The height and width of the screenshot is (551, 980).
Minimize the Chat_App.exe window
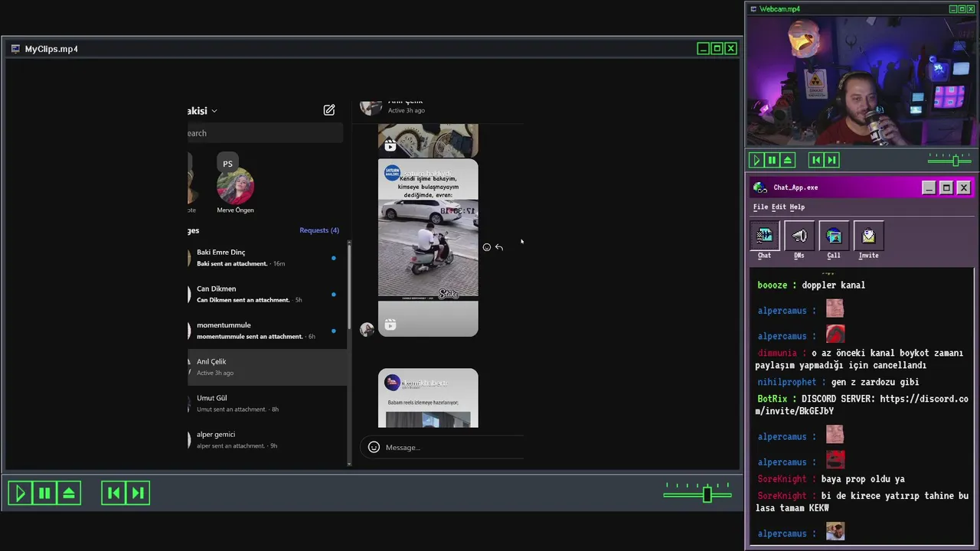(929, 188)
